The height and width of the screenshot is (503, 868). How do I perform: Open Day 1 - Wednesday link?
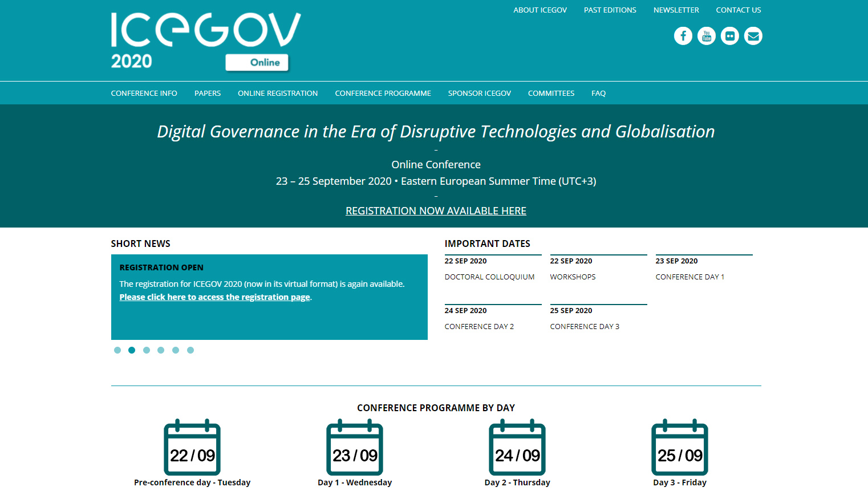[x=355, y=482]
